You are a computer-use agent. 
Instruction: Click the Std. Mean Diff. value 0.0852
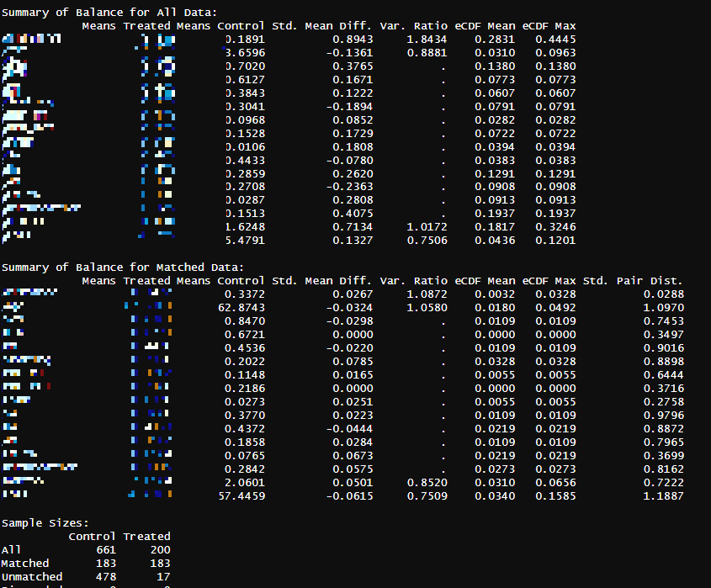tap(353, 120)
